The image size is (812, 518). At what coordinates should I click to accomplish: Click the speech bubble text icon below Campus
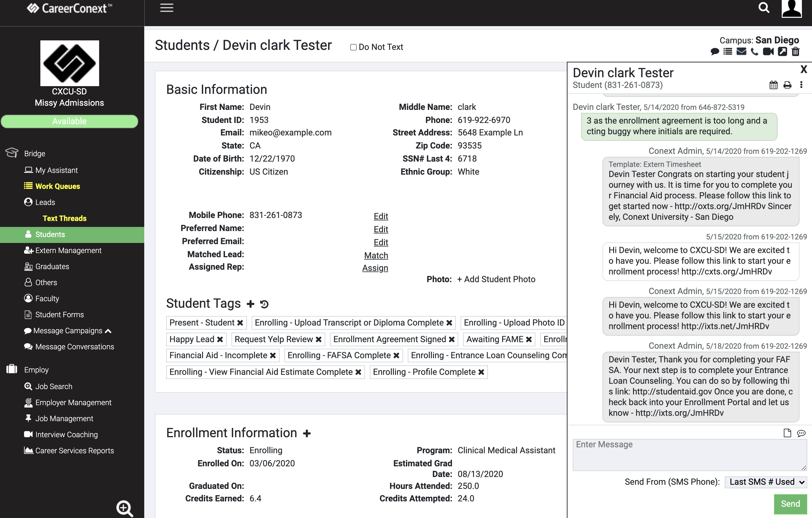point(715,52)
